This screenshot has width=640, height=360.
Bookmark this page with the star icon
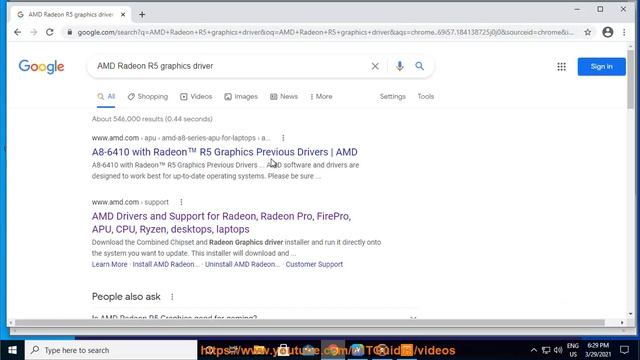[x=587, y=32]
